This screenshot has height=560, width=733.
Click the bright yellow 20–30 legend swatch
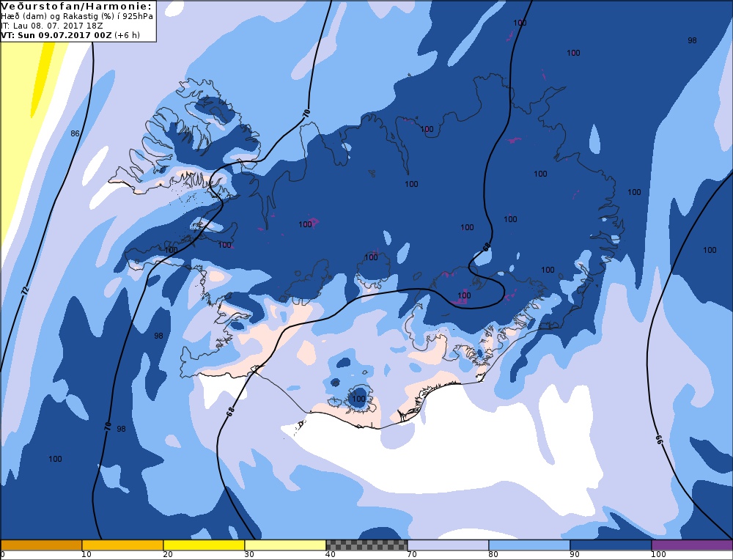[204, 545]
